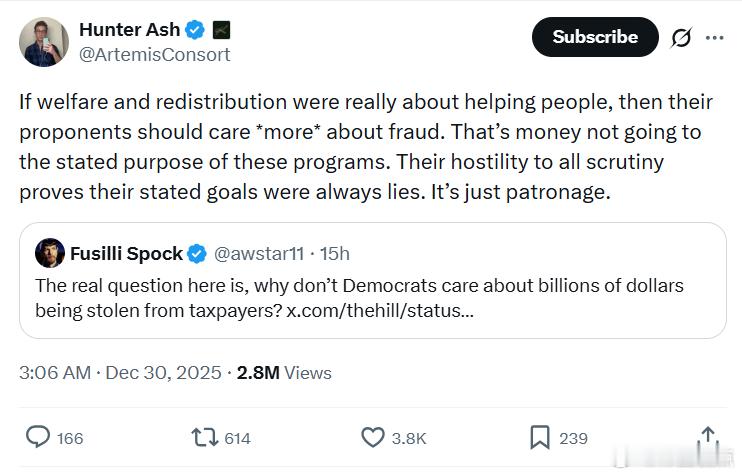Click Hunter Ash's blue verified badge
Viewport: 742px width, 476px height.
pos(194,31)
